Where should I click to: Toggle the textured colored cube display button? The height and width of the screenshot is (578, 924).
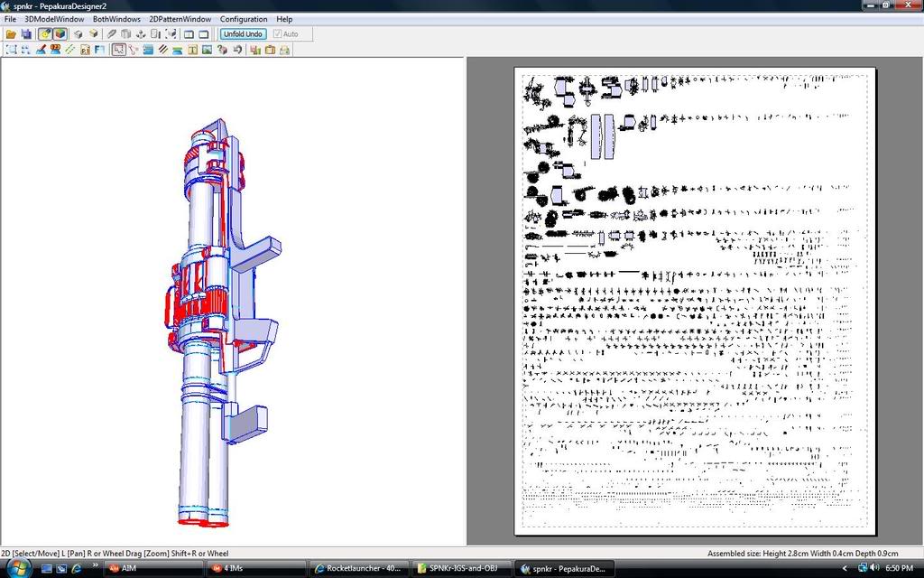pyautogui.click(x=60, y=34)
